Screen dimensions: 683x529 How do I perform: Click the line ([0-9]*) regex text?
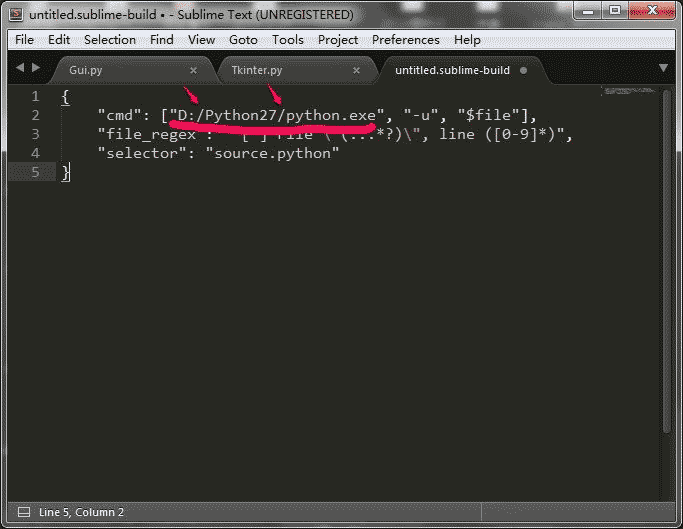pos(497,134)
